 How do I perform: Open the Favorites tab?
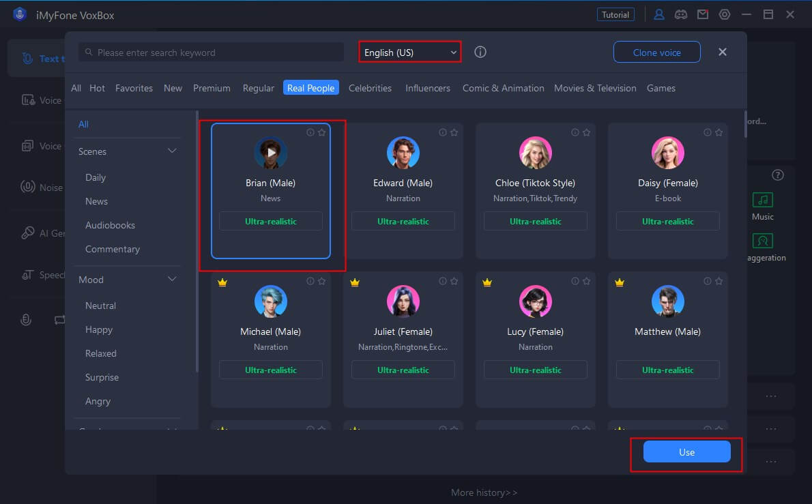[134, 88]
